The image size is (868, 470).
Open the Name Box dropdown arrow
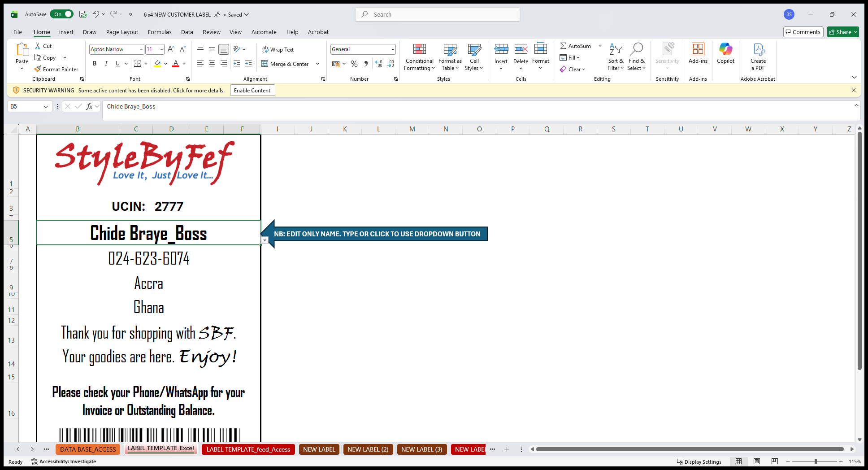tap(45, 107)
